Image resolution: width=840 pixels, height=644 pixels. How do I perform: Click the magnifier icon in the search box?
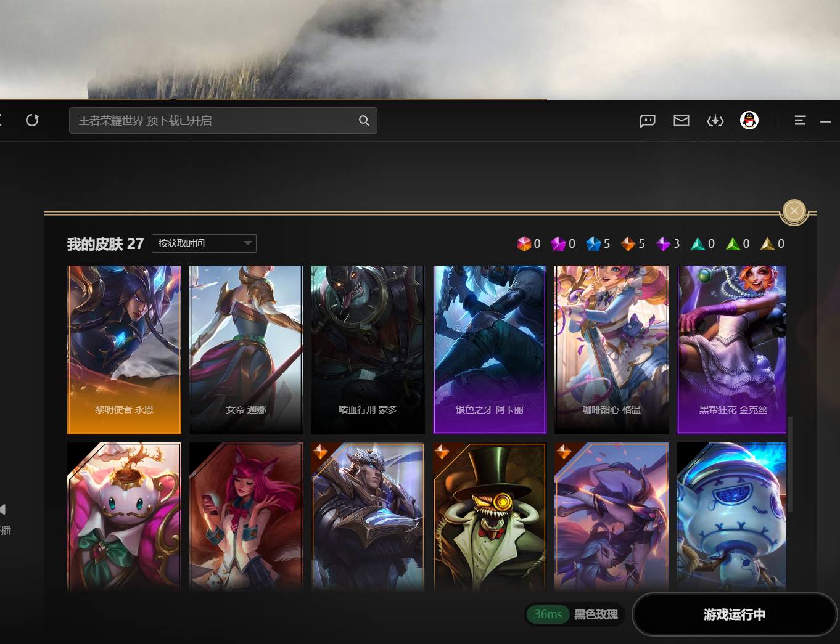click(364, 121)
